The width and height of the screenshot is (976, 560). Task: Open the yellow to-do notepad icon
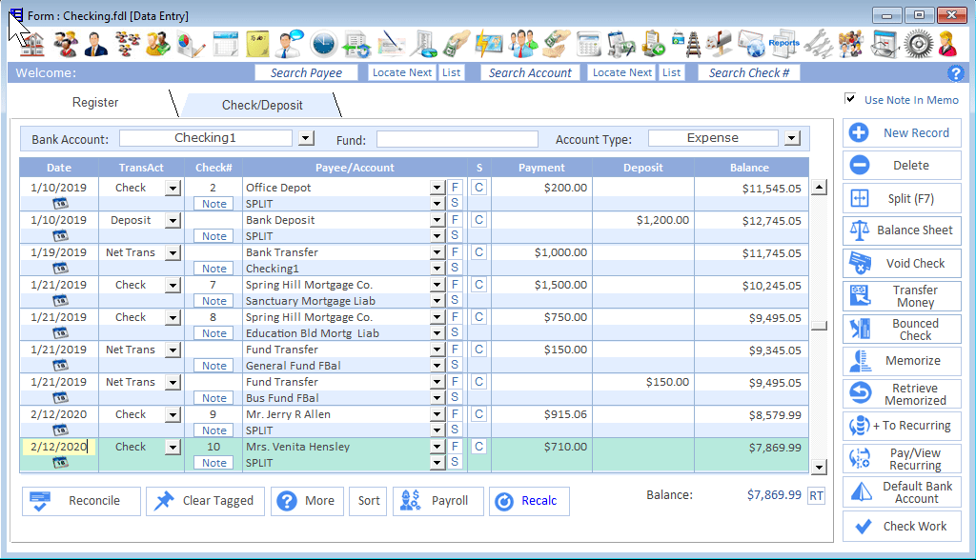pyautogui.click(x=257, y=44)
